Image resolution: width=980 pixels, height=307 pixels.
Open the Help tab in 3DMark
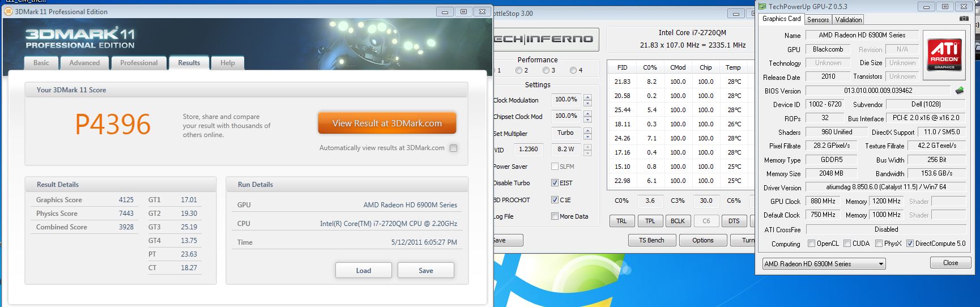(x=228, y=63)
